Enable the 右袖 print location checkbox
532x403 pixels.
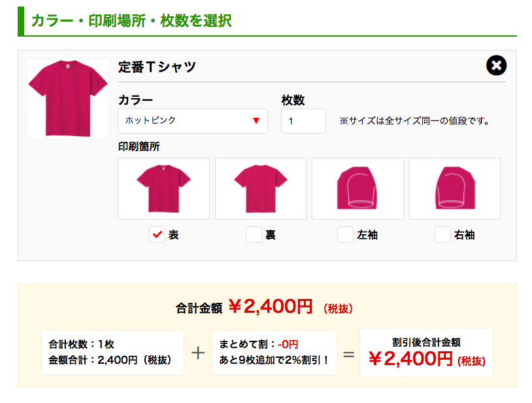click(441, 234)
